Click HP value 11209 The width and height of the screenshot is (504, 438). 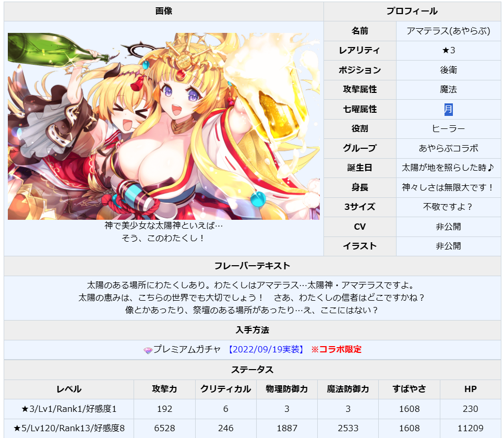[470, 429]
